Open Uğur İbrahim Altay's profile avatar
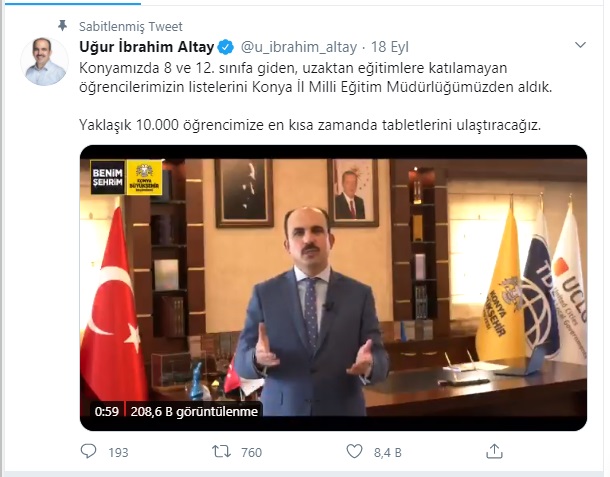Viewport: 610px width, 477px height. pos(44,61)
